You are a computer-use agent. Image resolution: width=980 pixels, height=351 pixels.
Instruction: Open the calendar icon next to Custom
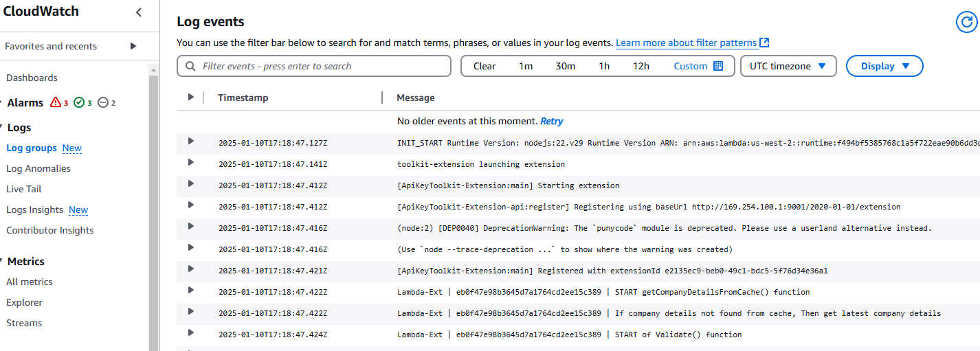[x=718, y=66]
